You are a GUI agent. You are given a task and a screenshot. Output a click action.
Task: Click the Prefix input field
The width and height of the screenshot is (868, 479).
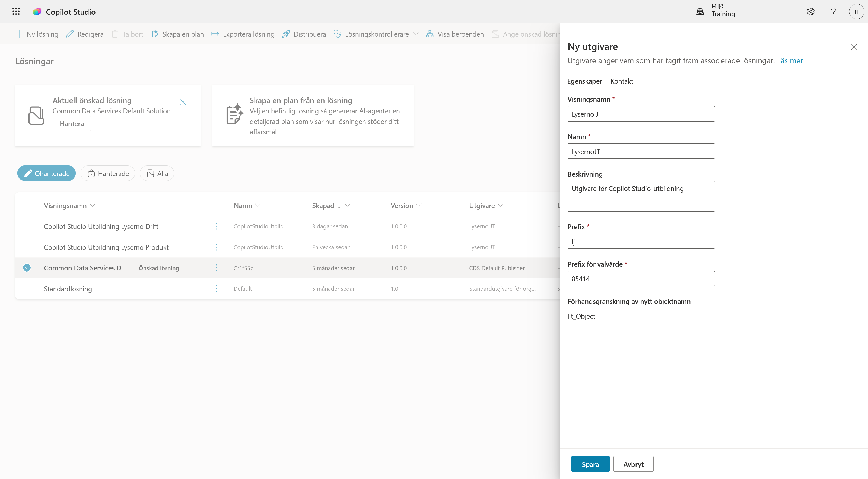pyautogui.click(x=641, y=241)
